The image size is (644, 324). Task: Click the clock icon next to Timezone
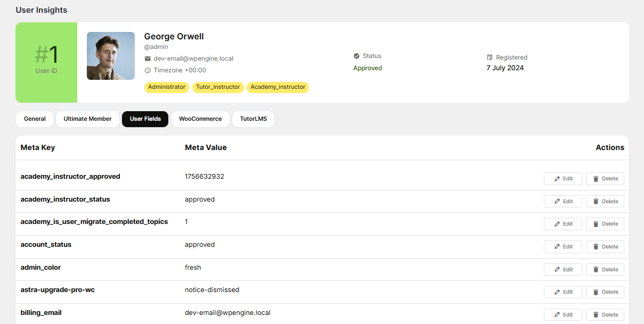[x=148, y=70]
